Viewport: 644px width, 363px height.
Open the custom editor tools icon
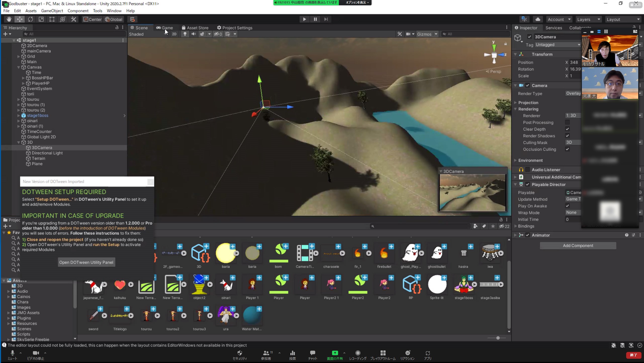pyautogui.click(x=73, y=19)
